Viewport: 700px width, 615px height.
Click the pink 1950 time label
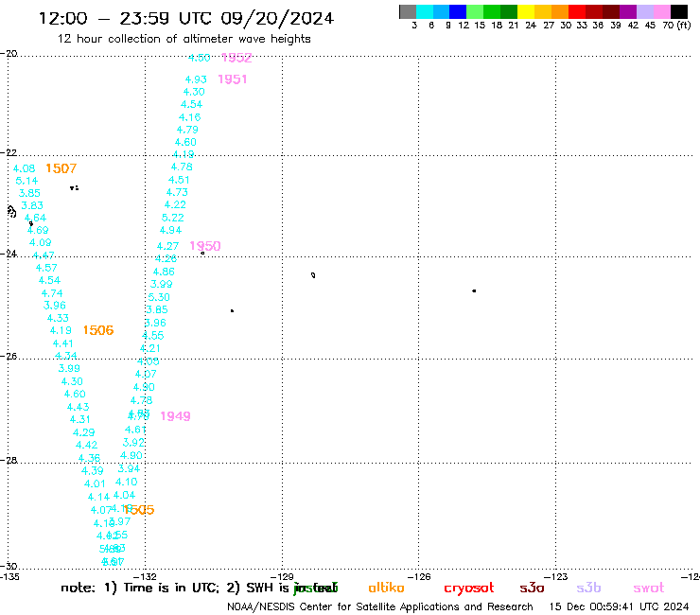(205, 246)
